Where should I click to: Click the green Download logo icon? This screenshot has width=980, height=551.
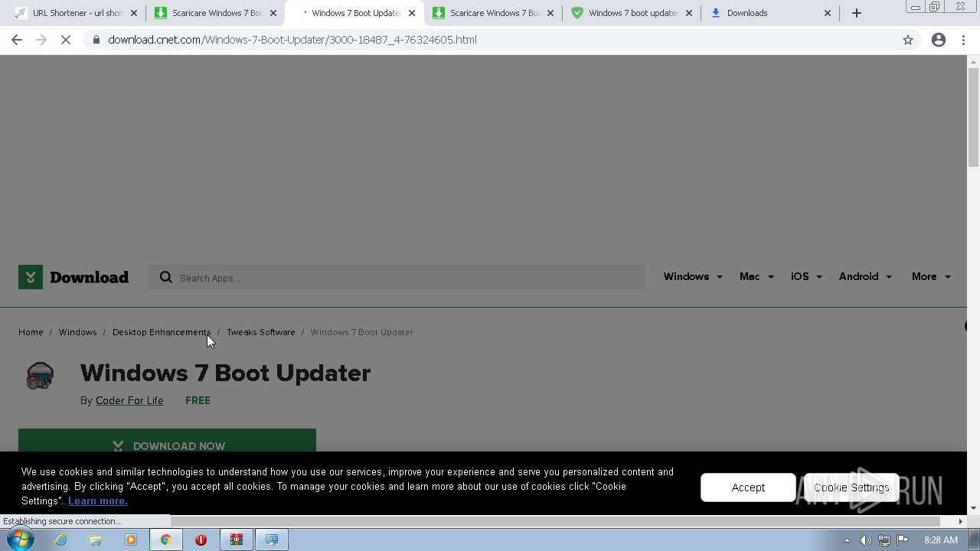click(31, 277)
